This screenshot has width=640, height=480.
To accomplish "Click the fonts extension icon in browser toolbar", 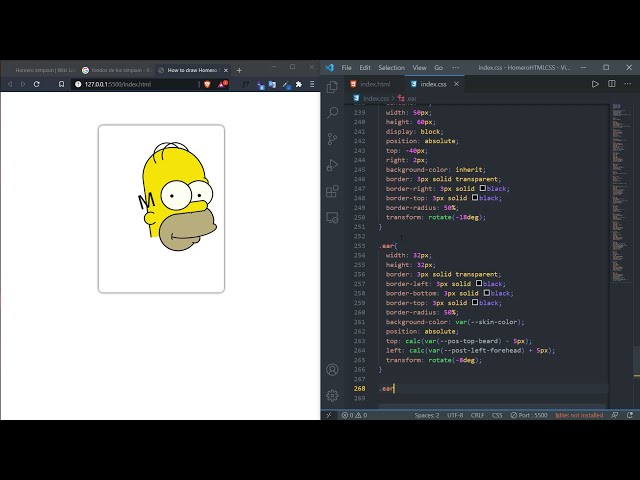I will pyautogui.click(x=245, y=84).
